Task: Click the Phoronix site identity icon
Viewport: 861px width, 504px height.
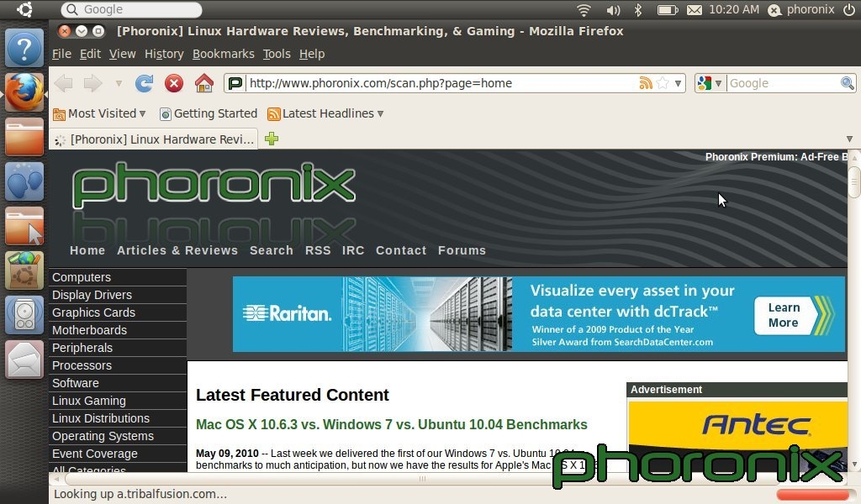Action: coord(235,83)
